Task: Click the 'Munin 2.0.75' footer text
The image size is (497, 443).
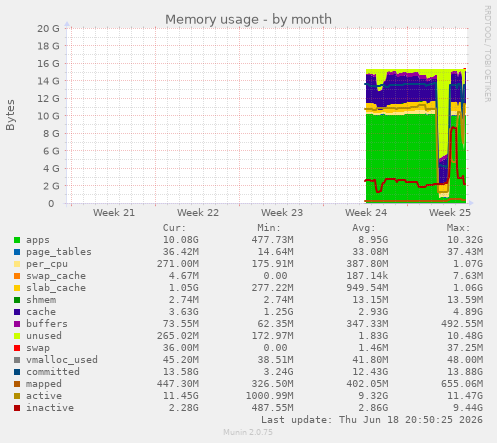Action: pyautogui.click(x=248, y=432)
